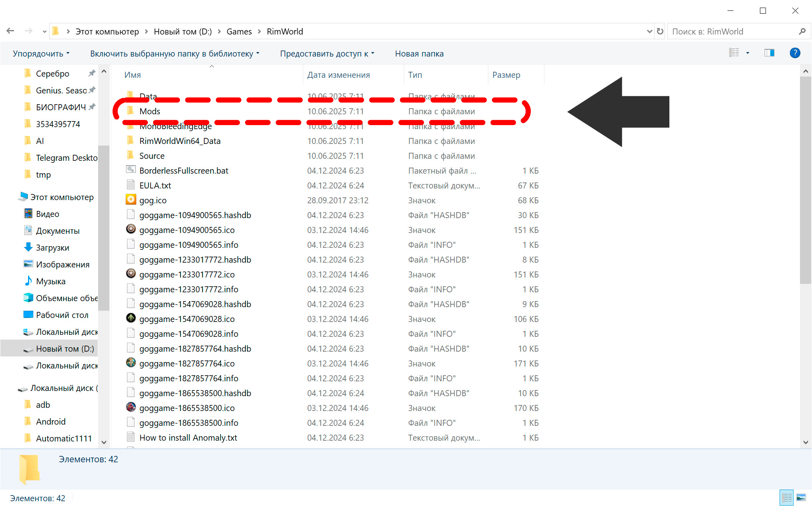Select EULA.txt file icon
Screen dimensions: 812x506
coord(131,185)
